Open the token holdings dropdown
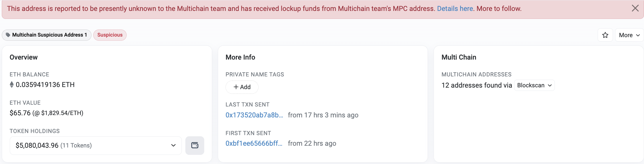The width and height of the screenshot is (644, 164). [96, 145]
